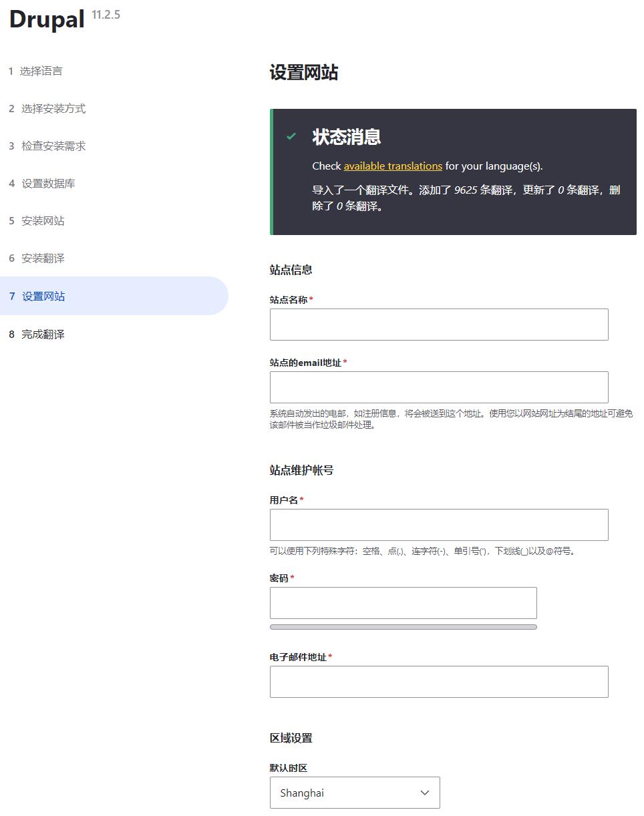This screenshot has height=816, width=644.
Task: Select active step 7 设置网站
Action: coord(114,296)
